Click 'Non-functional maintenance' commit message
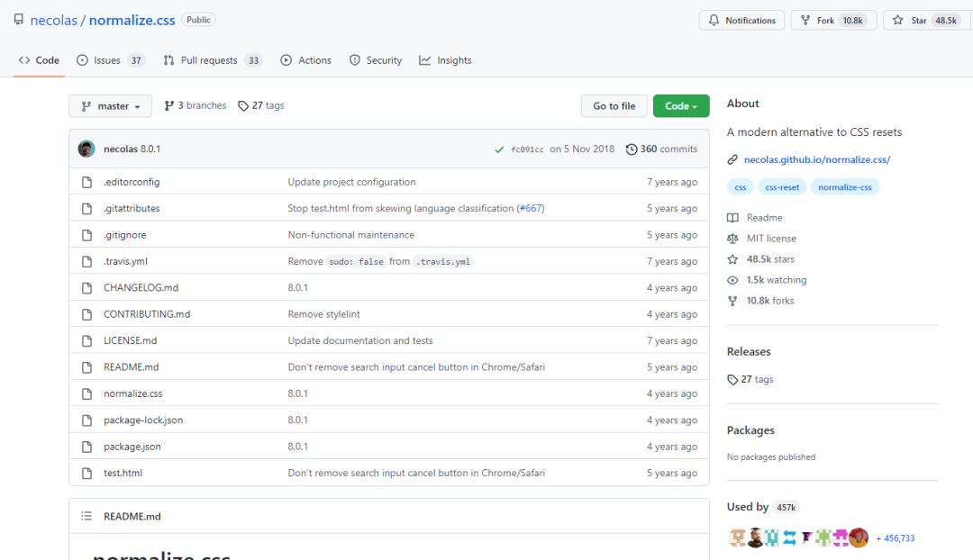The height and width of the screenshot is (560, 973). pyautogui.click(x=351, y=235)
